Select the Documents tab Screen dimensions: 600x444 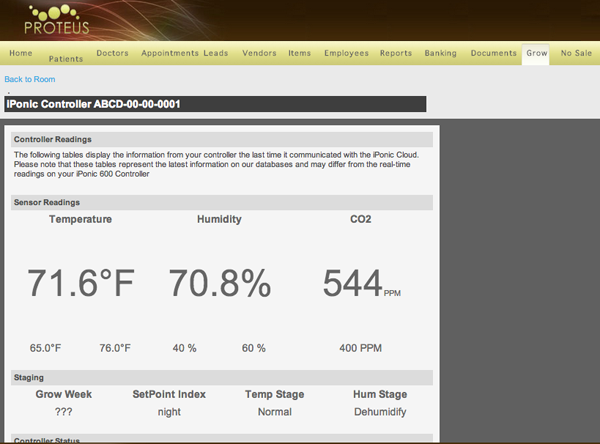[x=493, y=53]
